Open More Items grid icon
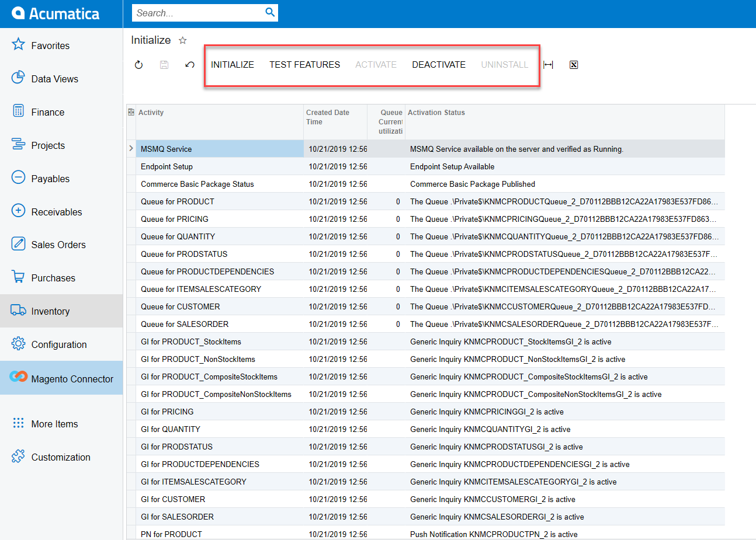Viewport: 756px width, 540px height. (18, 423)
